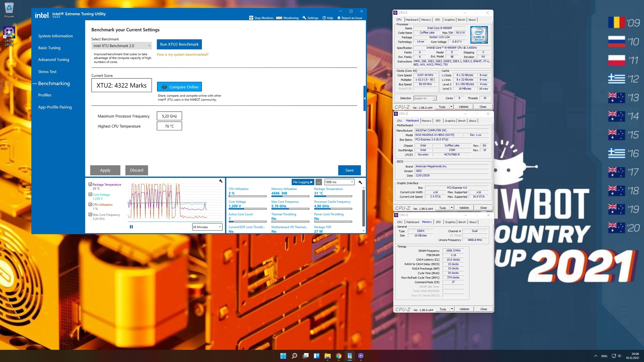
Task: Click Maximum Processor Frequency value box
Action: point(169,116)
